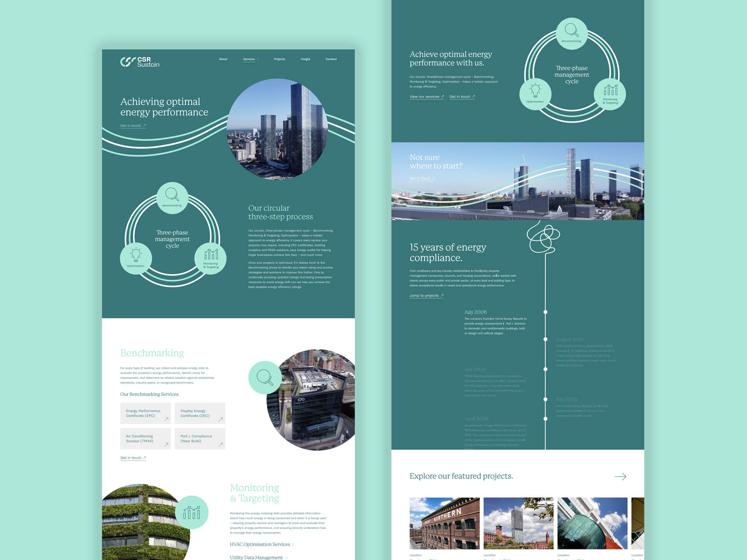Click 'Jump to projects' link

click(x=426, y=296)
